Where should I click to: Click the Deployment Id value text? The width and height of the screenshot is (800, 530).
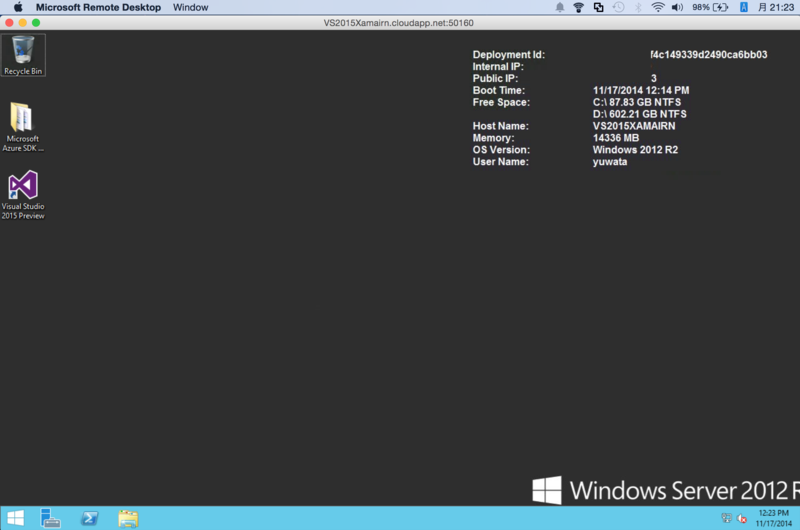pyautogui.click(x=708, y=55)
